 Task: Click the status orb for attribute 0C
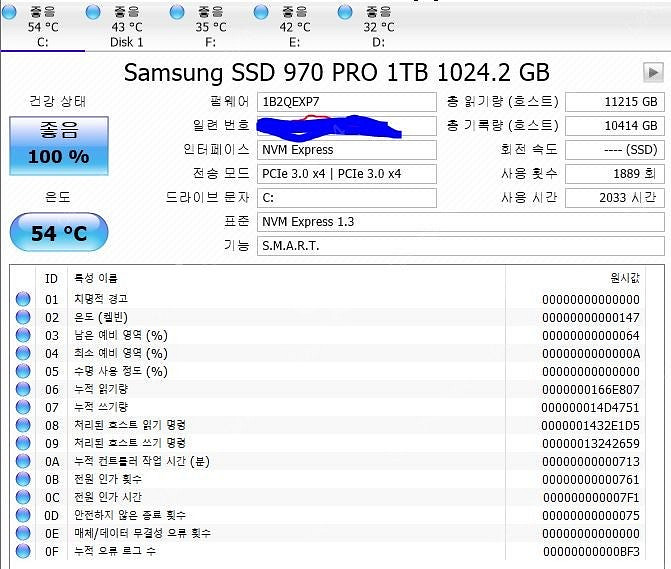[23, 497]
